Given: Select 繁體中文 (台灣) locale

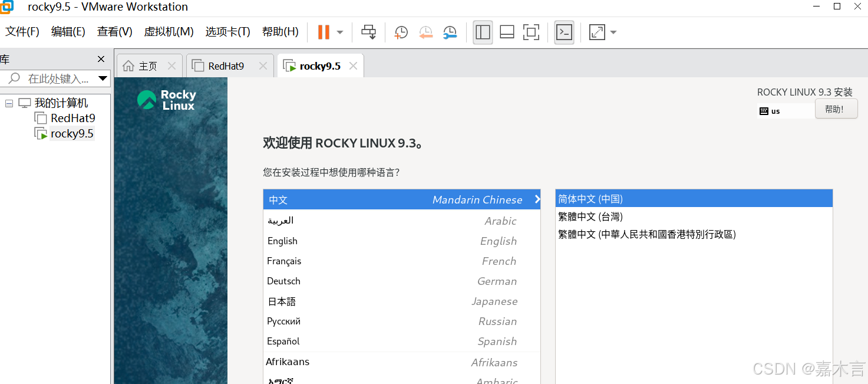Looking at the screenshot, I should pos(694,216).
